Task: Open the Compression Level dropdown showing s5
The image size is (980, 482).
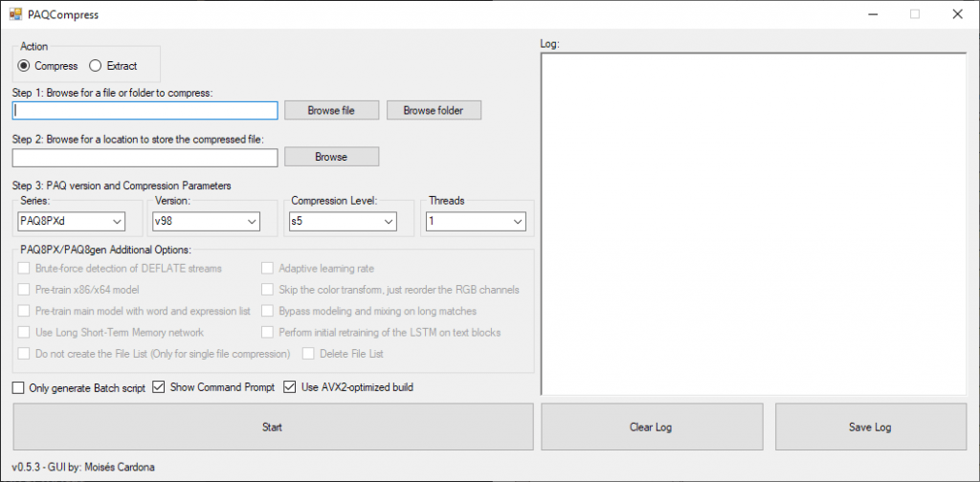Action: coord(343,221)
